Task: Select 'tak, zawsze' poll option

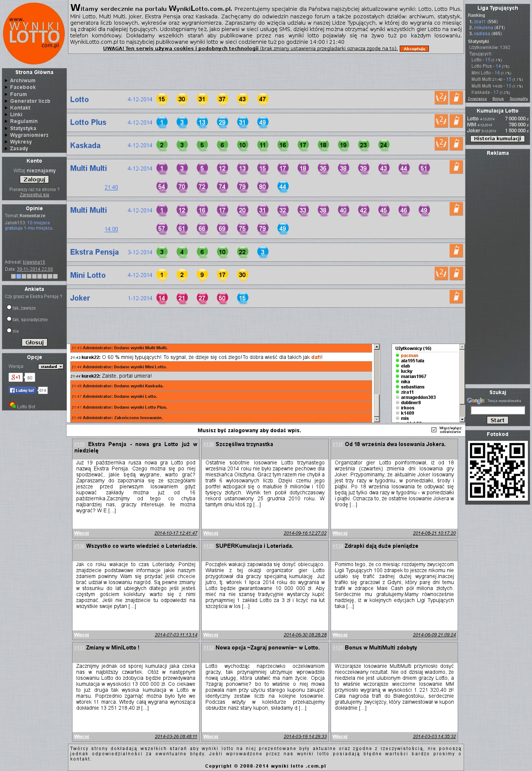Action: [9, 307]
